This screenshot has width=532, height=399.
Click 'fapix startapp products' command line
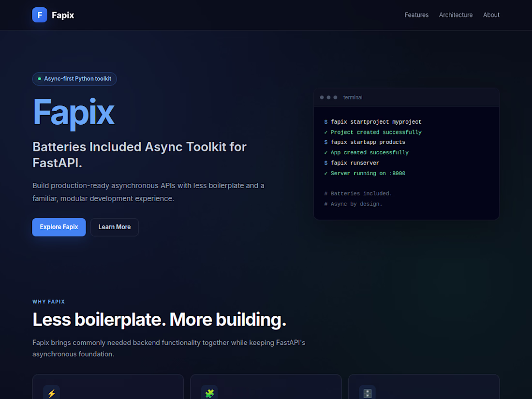tap(364, 142)
